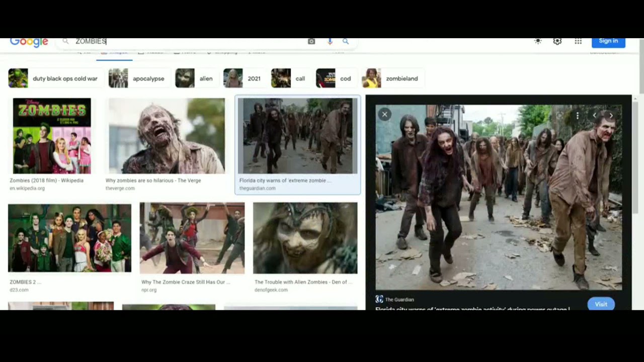Viewport: 644px width, 362px height.
Task: Open selected Guardian zombie crowd thumbnail
Action: click(297, 136)
